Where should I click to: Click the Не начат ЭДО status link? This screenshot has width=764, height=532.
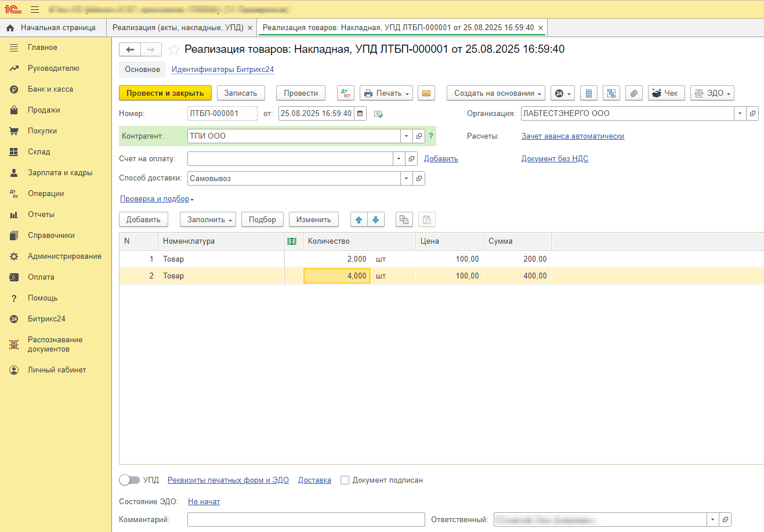coord(204,502)
